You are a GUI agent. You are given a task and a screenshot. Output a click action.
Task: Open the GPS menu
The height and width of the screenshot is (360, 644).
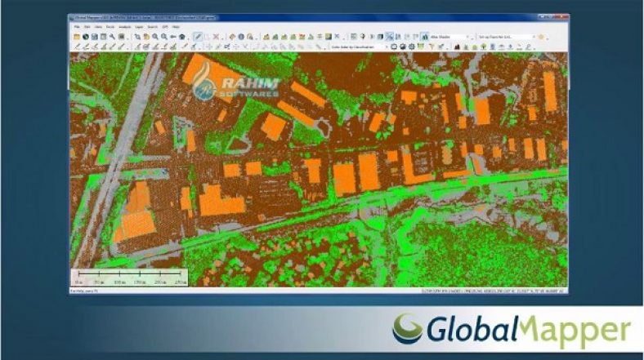(165, 27)
